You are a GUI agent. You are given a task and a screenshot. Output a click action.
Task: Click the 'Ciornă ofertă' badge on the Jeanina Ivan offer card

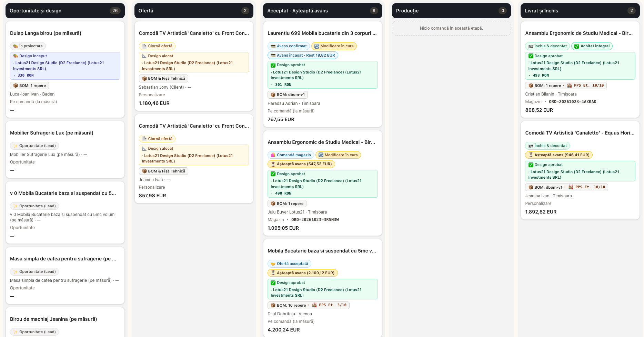pos(157,139)
